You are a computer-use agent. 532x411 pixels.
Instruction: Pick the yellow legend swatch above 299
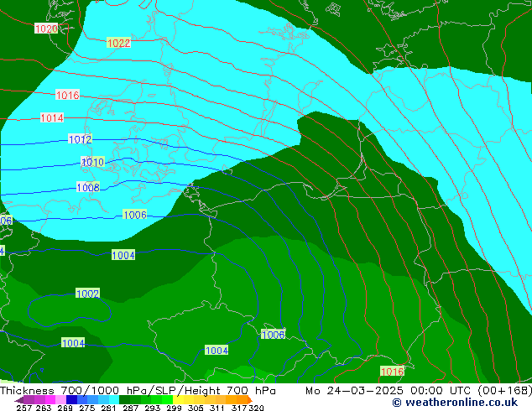pyautogui.click(x=178, y=399)
